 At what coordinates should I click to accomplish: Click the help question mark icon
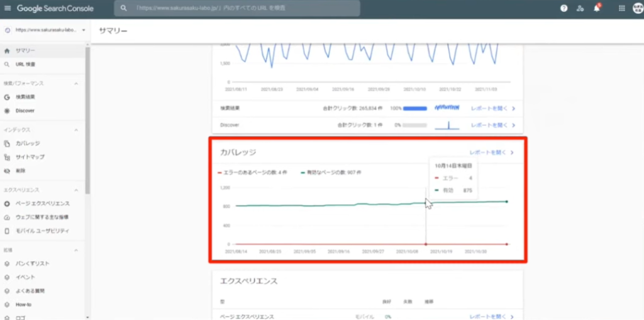(564, 8)
